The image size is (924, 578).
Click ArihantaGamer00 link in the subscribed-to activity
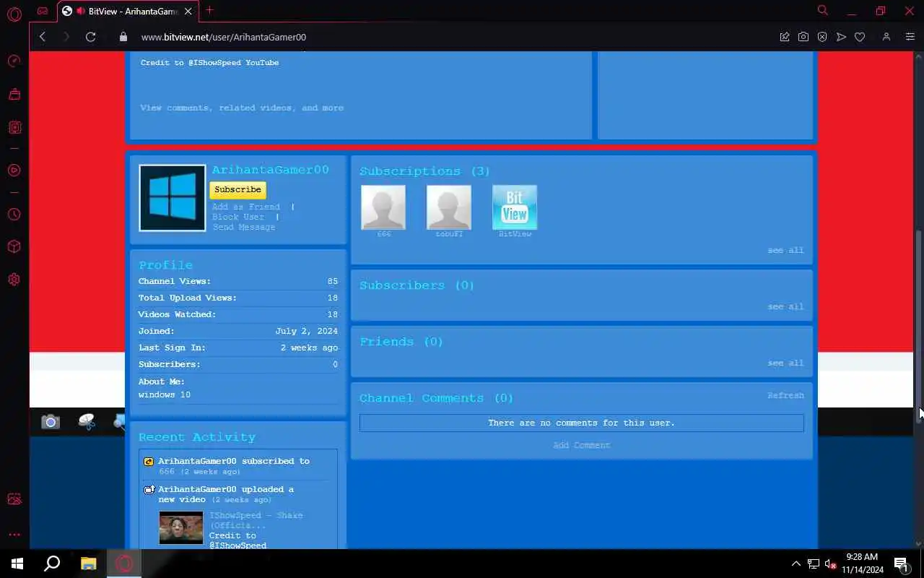197,461
